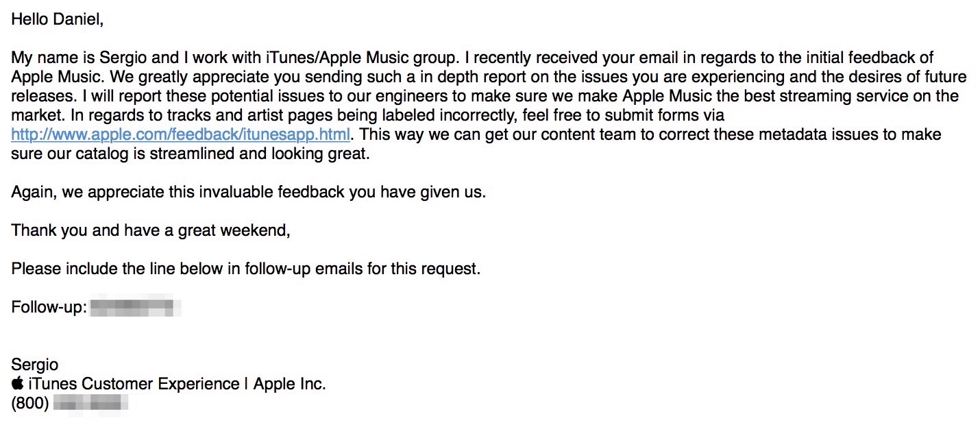The image size is (980, 425).
Task: Click the 'Sergio' signature name
Action: [x=34, y=364]
